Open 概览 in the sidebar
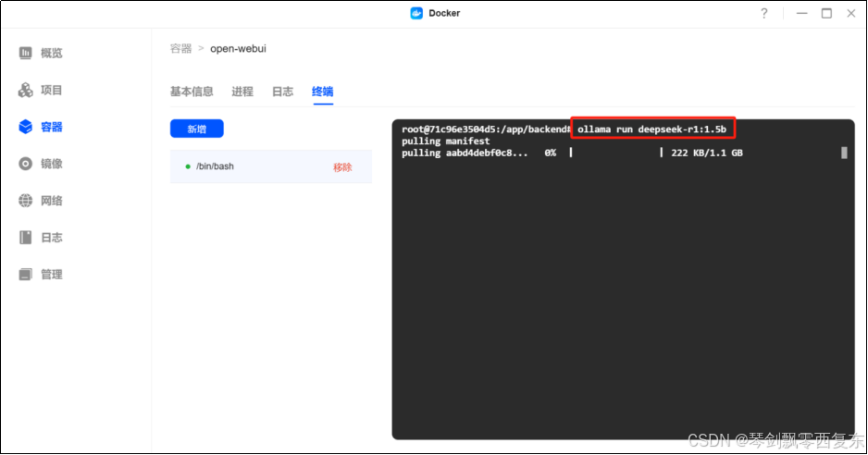This screenshot has width=868, height=455. 52,53
